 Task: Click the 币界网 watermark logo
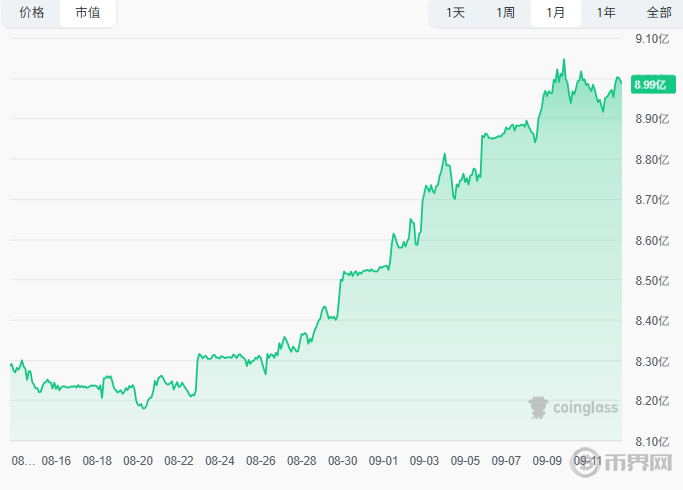point(640,467)
